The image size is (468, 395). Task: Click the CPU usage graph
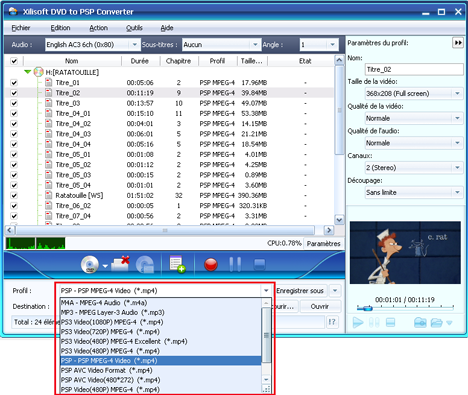click(x=35, y=243)
